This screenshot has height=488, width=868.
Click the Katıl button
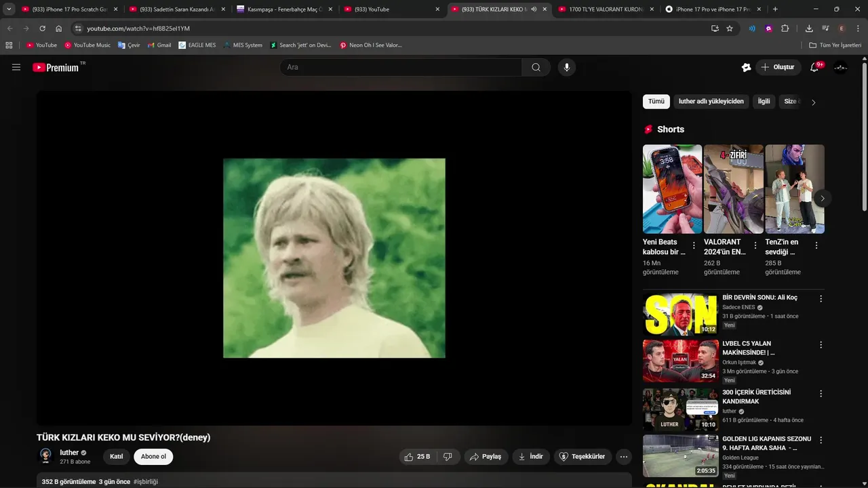click(x=117, y=457)
